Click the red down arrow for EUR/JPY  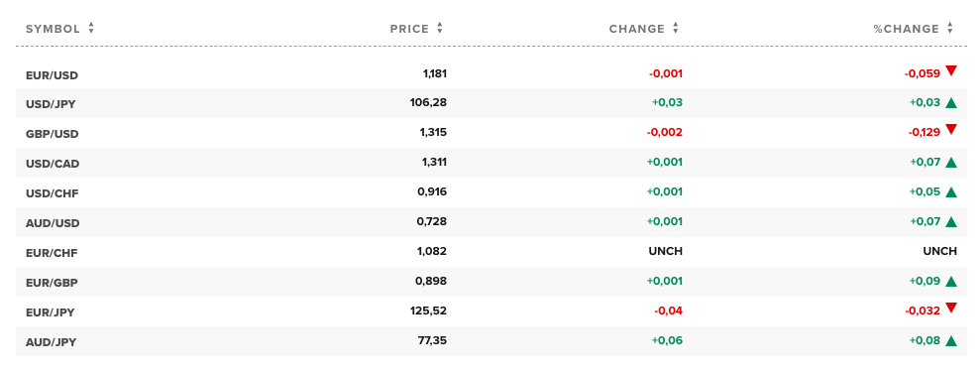(x=951, y=308)
